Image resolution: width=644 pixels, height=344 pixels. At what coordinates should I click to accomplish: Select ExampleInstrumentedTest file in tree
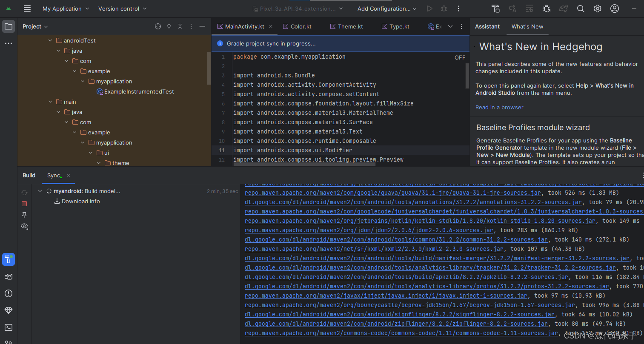coord(135,91)
